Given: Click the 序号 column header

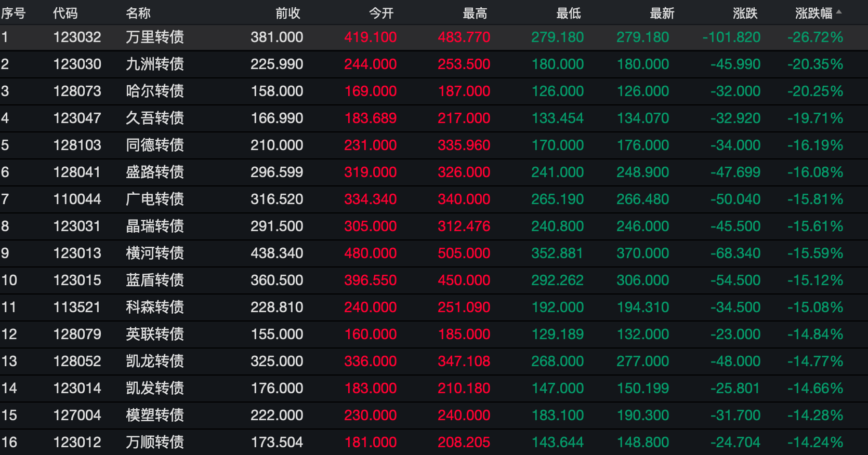Looking at the screenshot, I should point(14,13).
